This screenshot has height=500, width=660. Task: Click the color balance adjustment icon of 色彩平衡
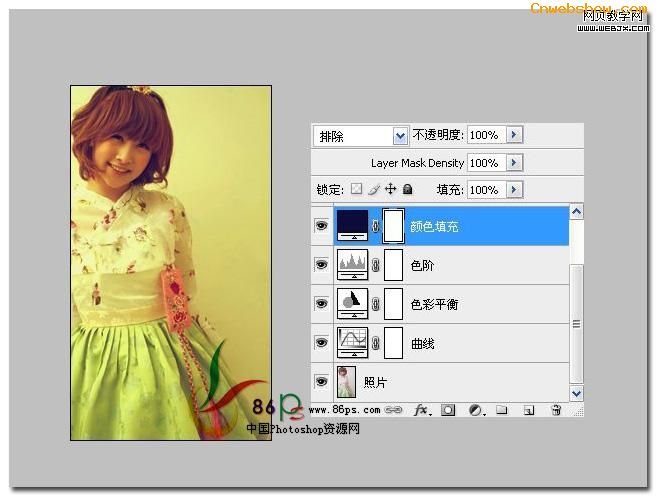353,303
